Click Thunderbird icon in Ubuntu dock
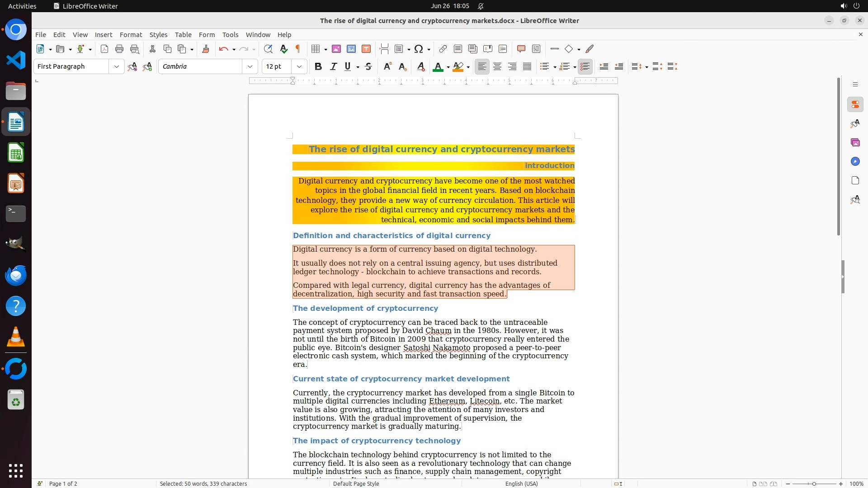 tap(16, 275)
